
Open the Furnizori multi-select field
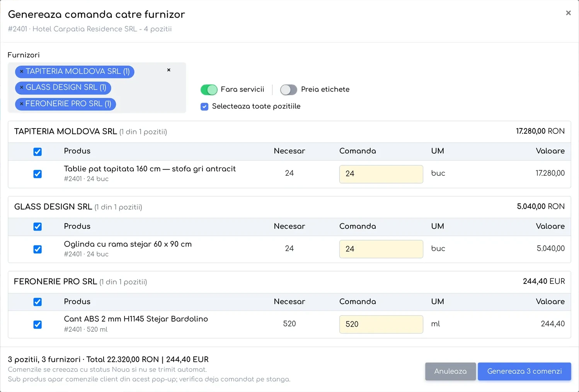(97, 88)
